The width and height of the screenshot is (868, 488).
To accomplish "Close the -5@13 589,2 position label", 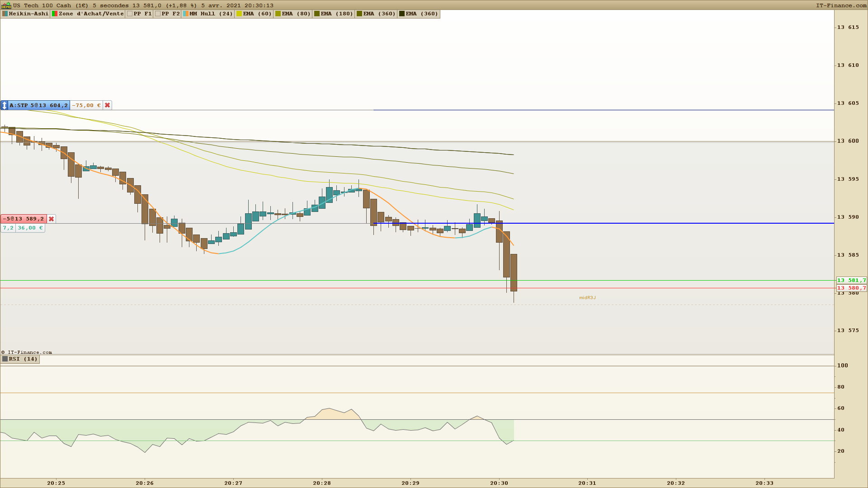I will click(52, 219).
